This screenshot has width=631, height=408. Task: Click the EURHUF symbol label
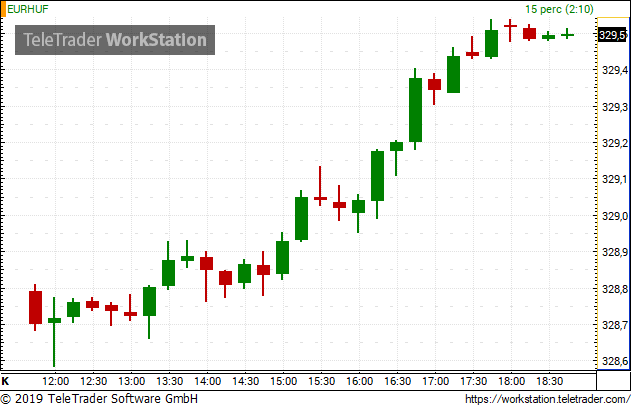pyautogui.click(x=28, y=9)
